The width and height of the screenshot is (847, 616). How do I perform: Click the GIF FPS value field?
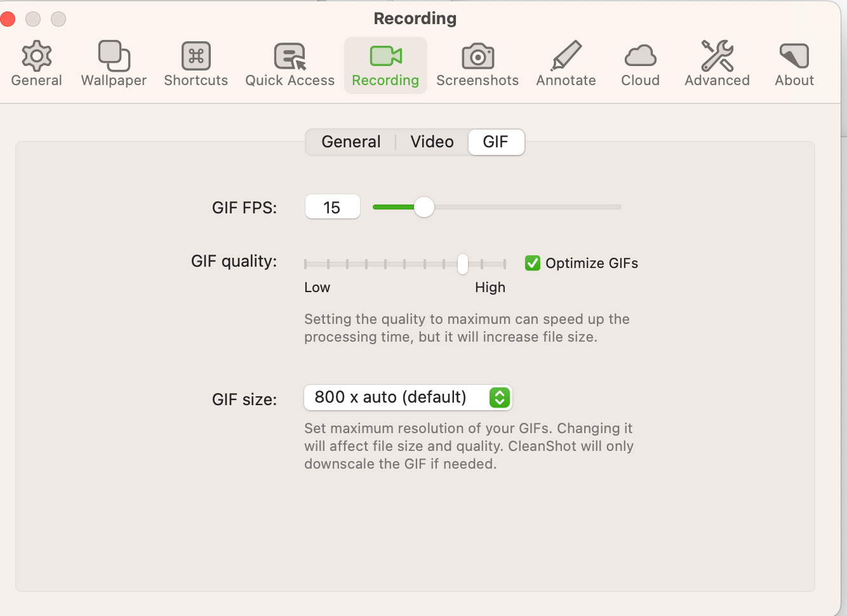pyautogui.click(x=332, y=206)
